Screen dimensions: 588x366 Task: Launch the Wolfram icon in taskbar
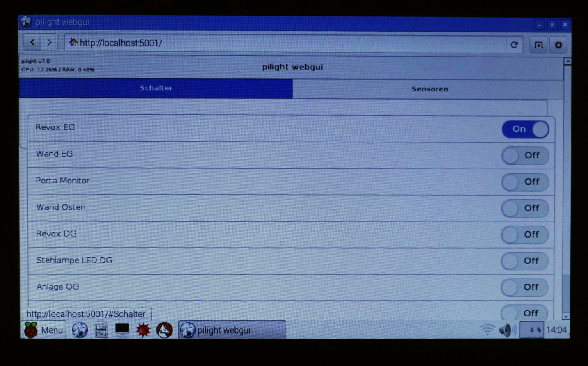click(x=165, y=330)
